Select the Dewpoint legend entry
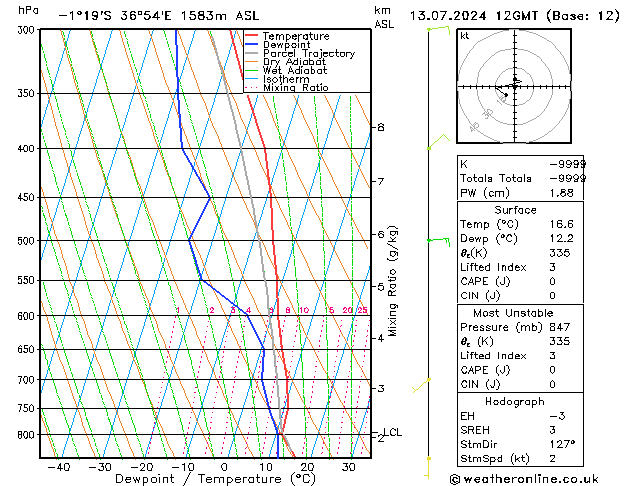This screenshot has width=629, height=486. coord(288,45)
